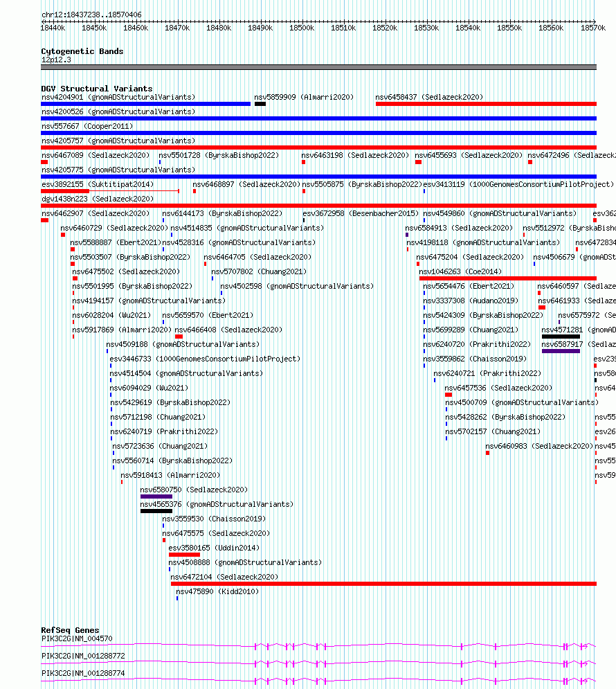Open nsv6466408 (Sedlazeck2020) label
This screenshot has height=689, width=616.
click(228, 330)
